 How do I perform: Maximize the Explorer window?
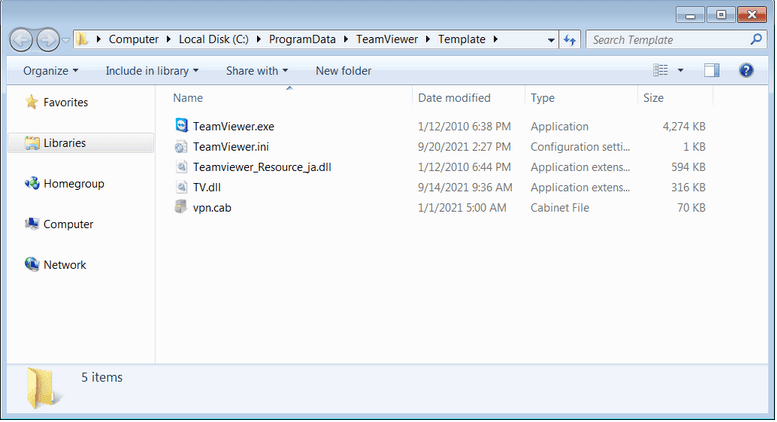coord(721,15)
